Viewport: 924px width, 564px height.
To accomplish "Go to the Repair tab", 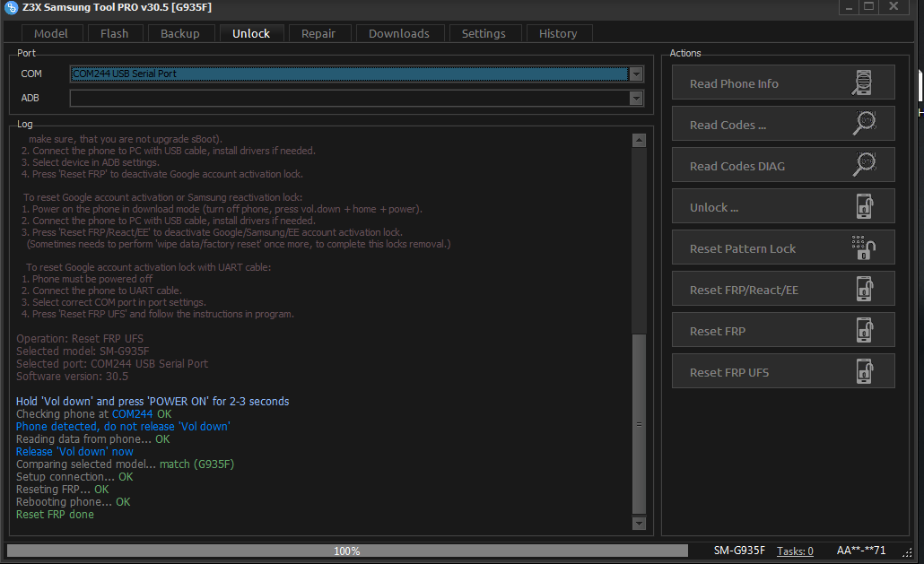I will (318, 33).
